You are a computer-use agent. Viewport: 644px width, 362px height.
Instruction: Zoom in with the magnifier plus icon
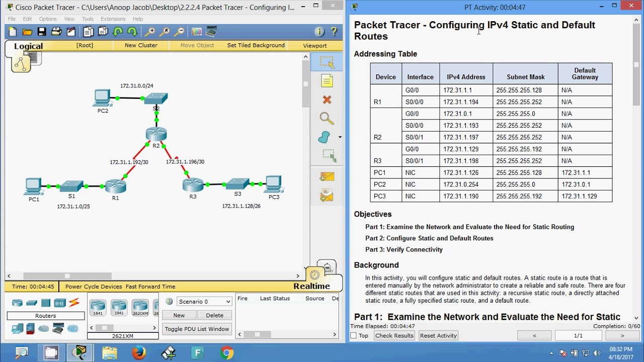tap(150, 32)
